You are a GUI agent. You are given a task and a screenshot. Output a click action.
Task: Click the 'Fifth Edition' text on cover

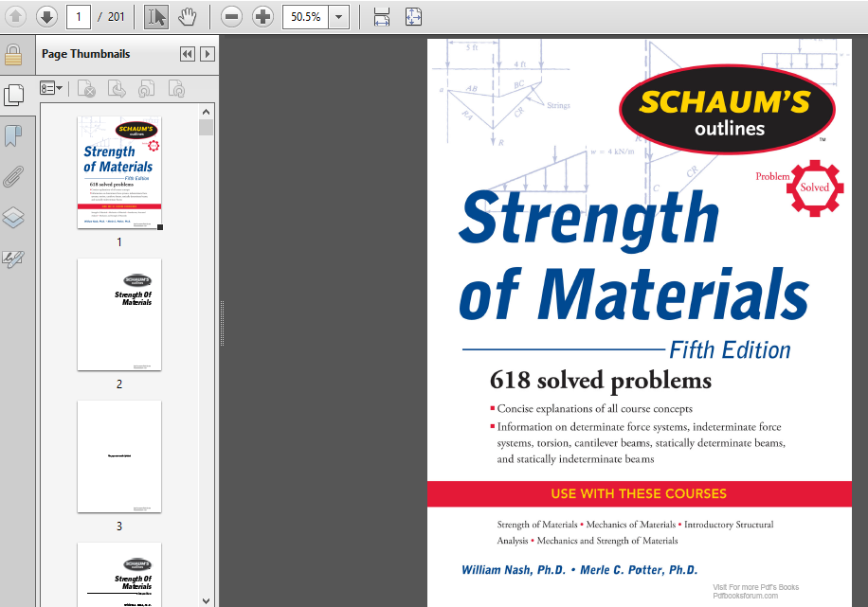pyautogui.click(x=730, y=350)
